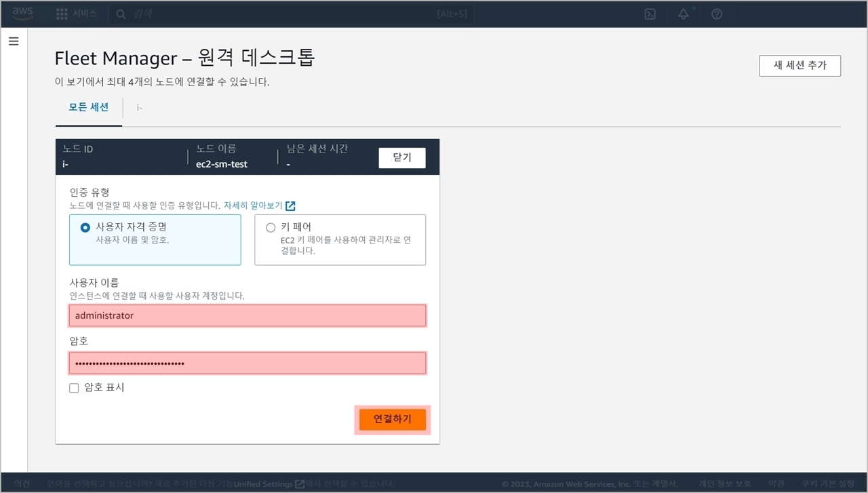Open the services grid menu icon

tap(62, 14)
